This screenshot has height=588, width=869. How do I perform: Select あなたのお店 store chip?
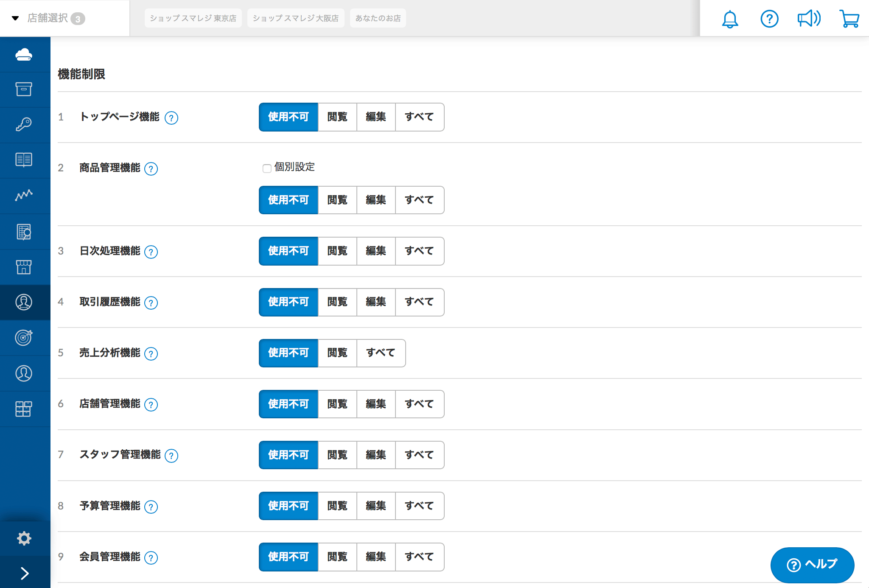click(378, 18)
